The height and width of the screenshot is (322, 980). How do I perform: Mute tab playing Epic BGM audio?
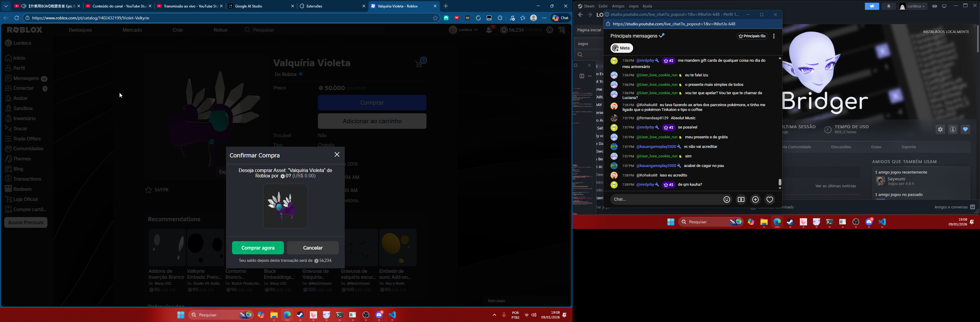[24, 6]
